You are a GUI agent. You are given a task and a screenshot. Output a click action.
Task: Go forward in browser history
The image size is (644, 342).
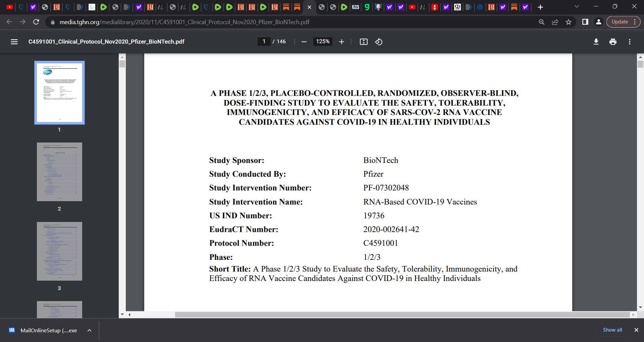click(22, 22)
